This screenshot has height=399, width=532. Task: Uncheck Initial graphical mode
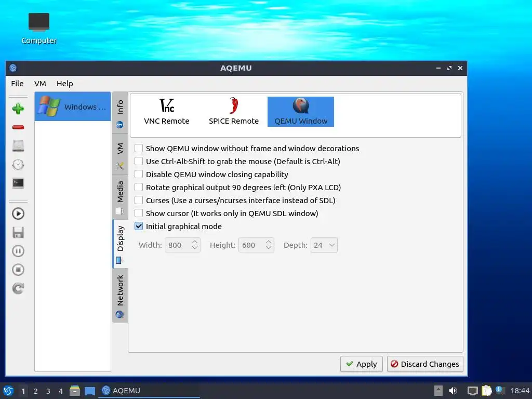[139, 227]
